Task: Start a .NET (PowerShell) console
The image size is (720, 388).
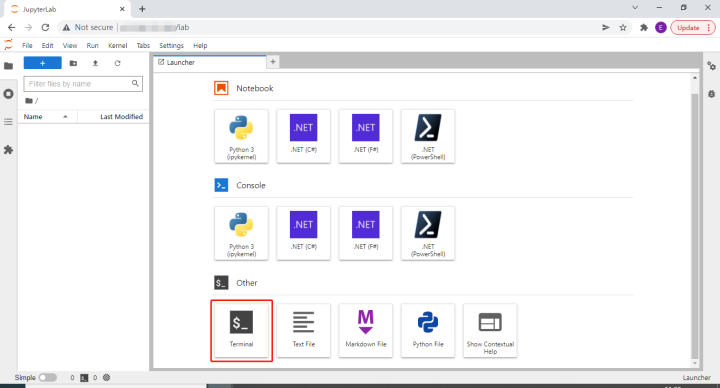Action: click(x=428, y=233)
